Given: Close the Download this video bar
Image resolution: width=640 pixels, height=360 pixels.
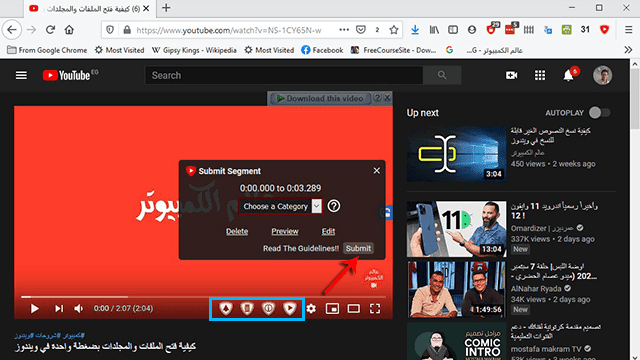Looking at the screenshot, I should pyautogui.click(x=387, y=98).
